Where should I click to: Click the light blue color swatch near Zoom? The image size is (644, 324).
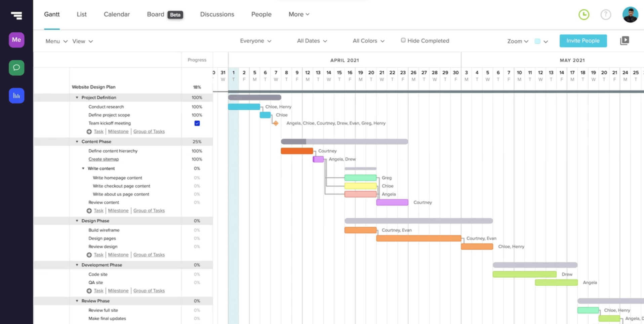coord(537,41)
